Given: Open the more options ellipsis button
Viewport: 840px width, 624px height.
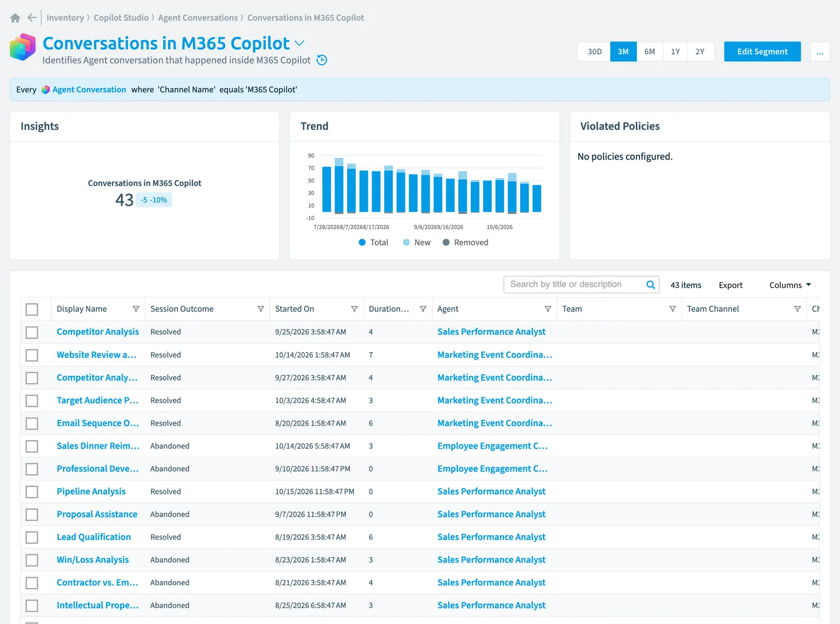Looking at the screenshot, I should (820, 52).
